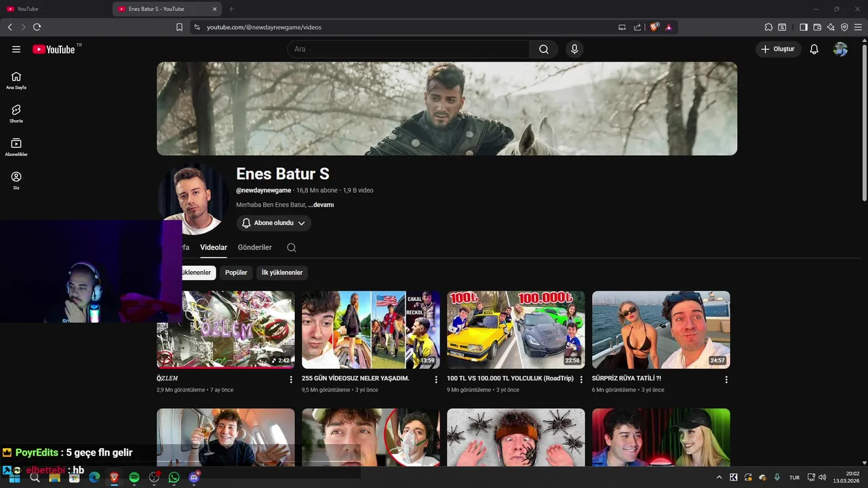Open Brave Wallet icon
The image size is (868, 488).
click(817, 27)
